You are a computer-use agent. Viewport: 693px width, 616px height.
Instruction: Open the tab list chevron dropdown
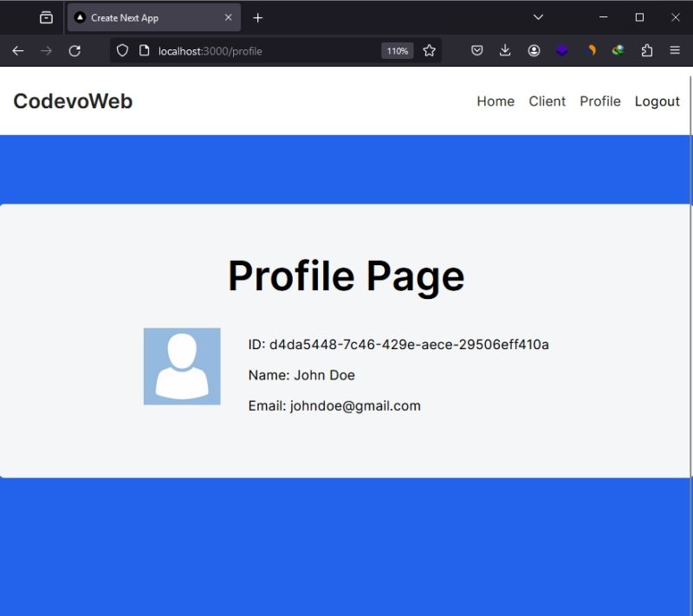click(538, 16)
